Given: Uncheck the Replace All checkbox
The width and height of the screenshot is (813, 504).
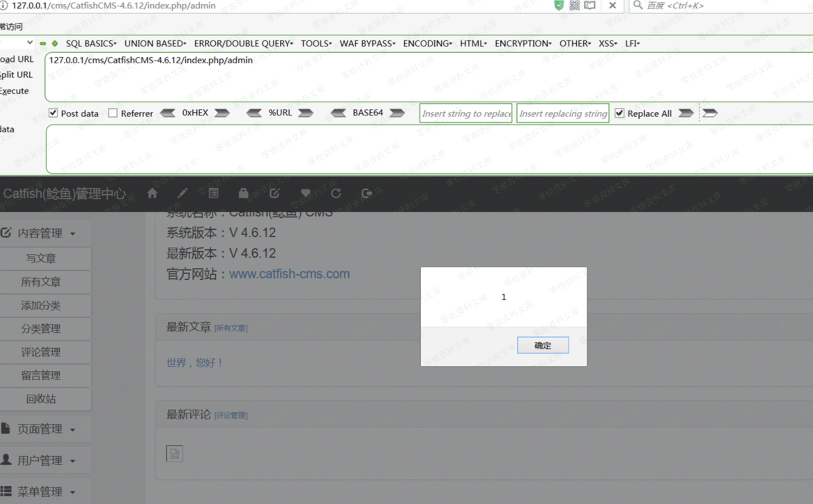Looking at the screenshot, I should point(619,113).
